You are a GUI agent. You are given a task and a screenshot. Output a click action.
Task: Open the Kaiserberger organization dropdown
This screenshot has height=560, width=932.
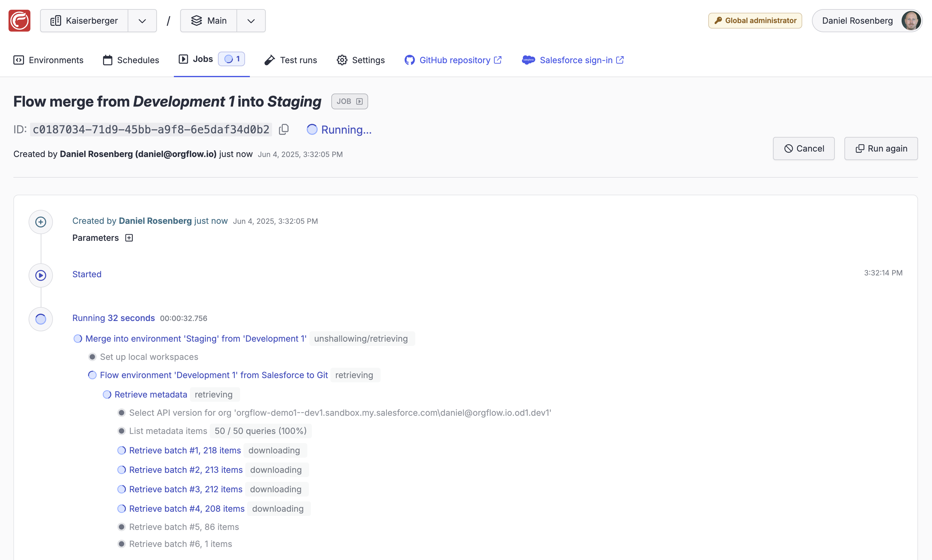(x=142, y=20)
